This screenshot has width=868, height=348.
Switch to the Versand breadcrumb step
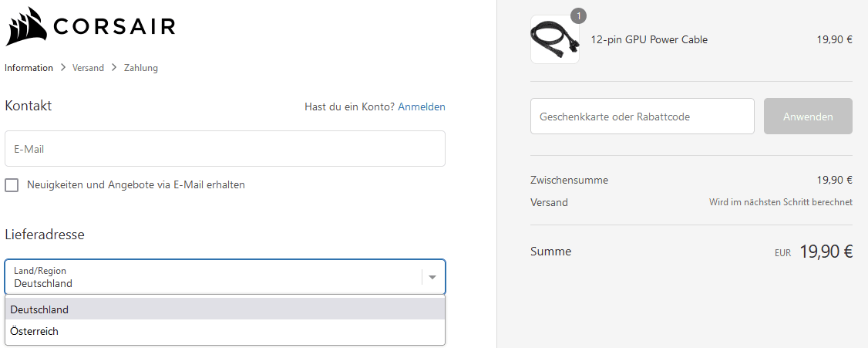[x=88, y=68]
